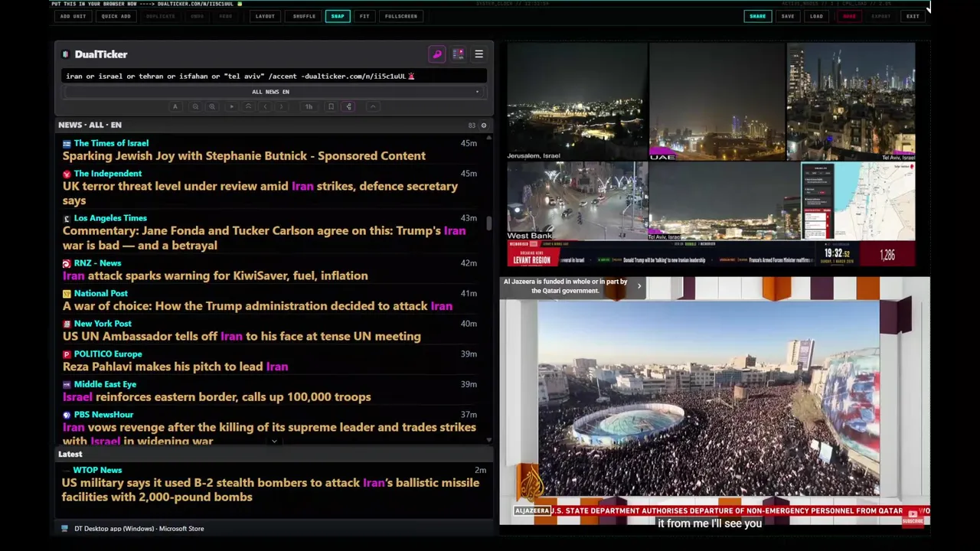Open news feed settings gear icon
The image size is (980, 551).
(483, 125)
